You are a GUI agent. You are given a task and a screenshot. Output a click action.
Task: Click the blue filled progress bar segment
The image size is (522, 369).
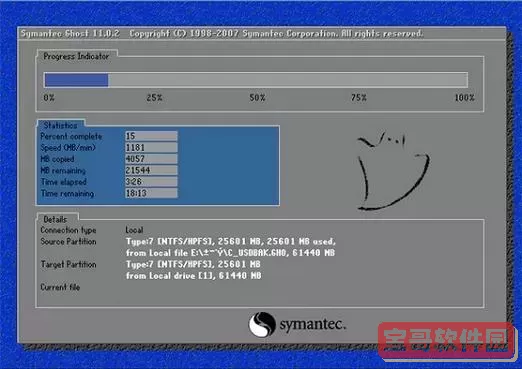(76, 80)
